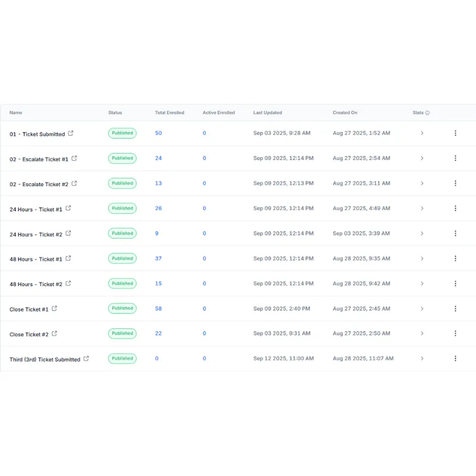
Task: Open external link icon for 24 Hours - Ticket #1
Action: (x=68, y=208)
